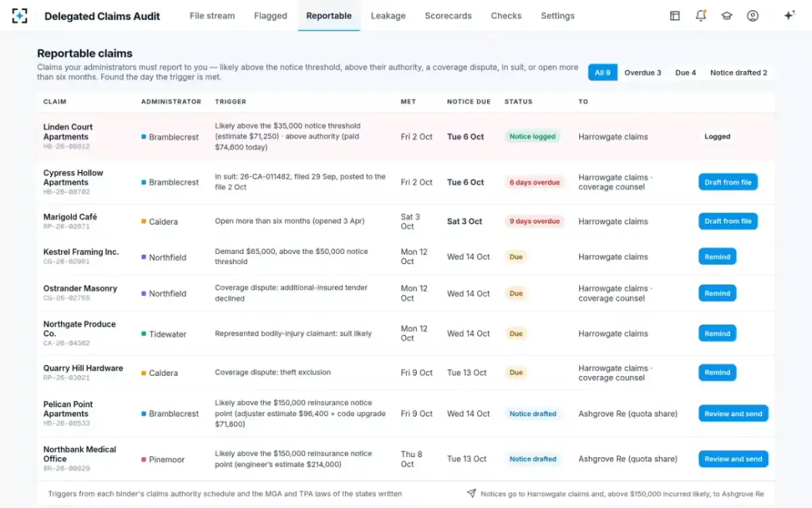Click Remind for Ostrander Masonry
The height and width of the screenshot is (508, 812).
click(717, 293)
